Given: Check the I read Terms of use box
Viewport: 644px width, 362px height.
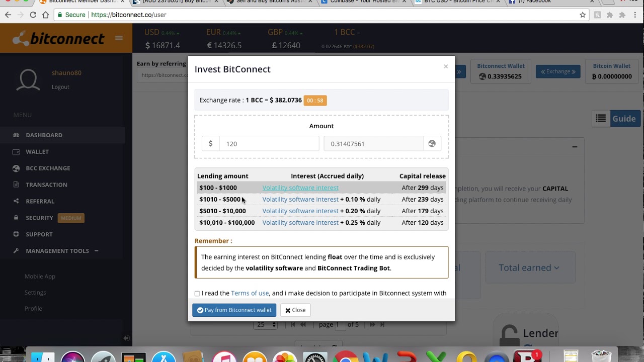Looking at the screenshot, I should click(197, 294).
